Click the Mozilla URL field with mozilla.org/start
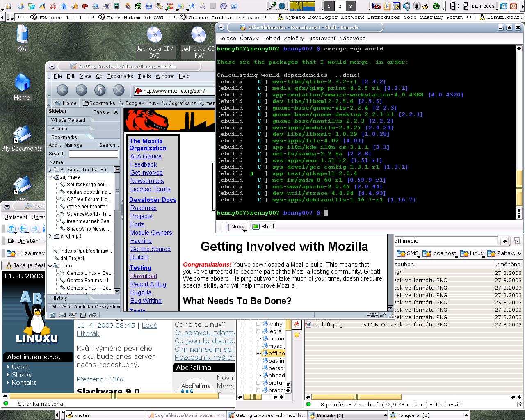The height and width of the screenshot is (420, 525). point(174,91)
